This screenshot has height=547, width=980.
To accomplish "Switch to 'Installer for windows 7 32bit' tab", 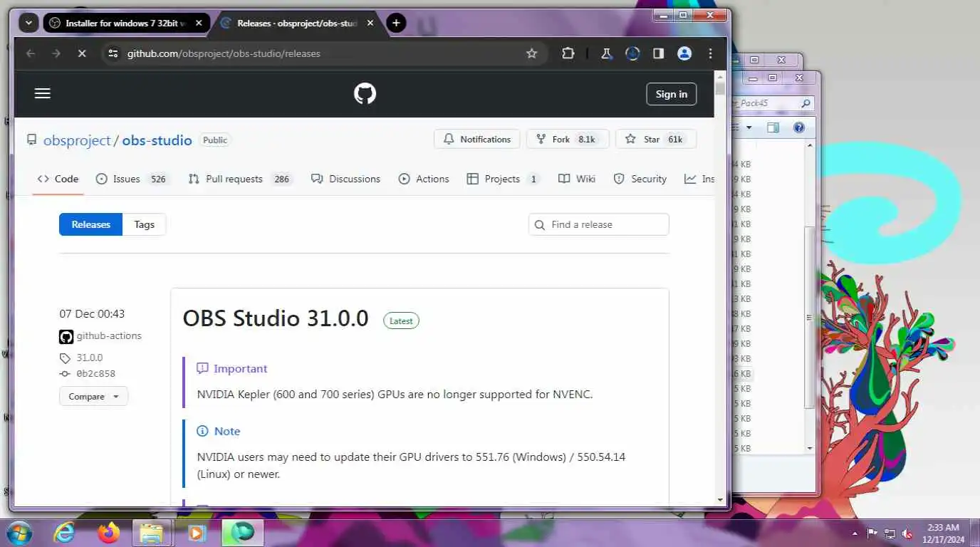I will (x=126, y=23).
